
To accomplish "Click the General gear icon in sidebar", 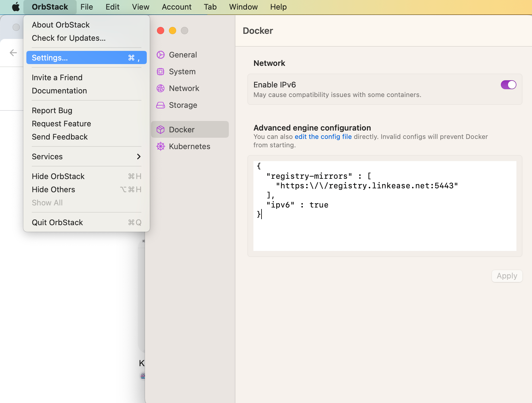I will click(161, 55).
